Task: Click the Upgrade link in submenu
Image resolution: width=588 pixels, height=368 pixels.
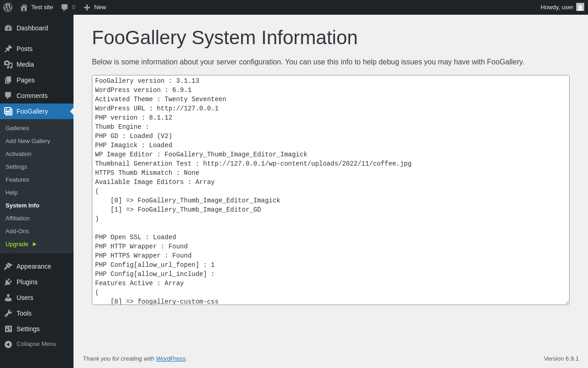Action: click(37, 244)
